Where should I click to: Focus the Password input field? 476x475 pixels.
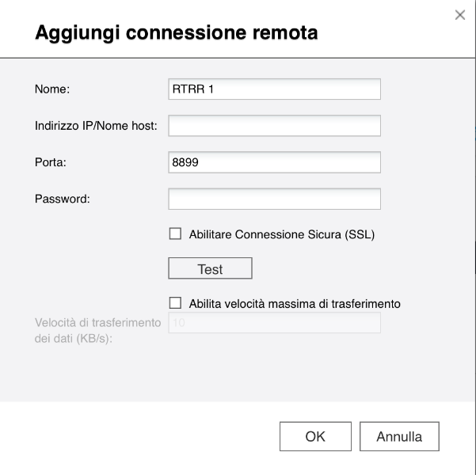coord(274,199)
